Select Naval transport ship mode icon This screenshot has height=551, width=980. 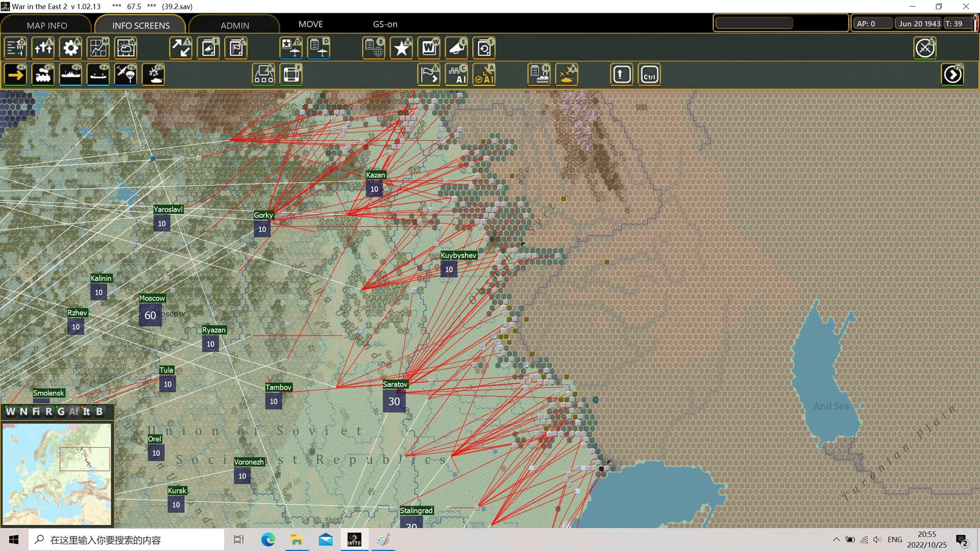coord(71,75)
